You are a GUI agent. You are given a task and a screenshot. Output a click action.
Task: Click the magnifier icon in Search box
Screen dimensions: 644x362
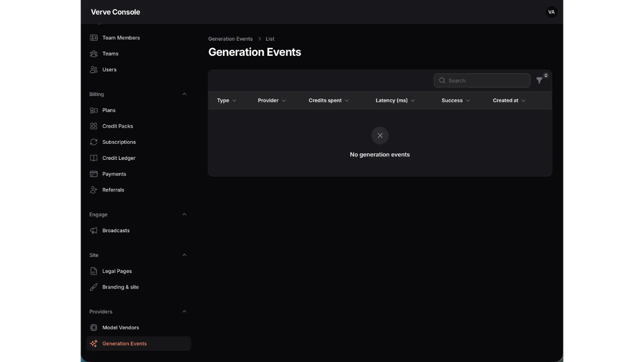[x=442, y=80]
